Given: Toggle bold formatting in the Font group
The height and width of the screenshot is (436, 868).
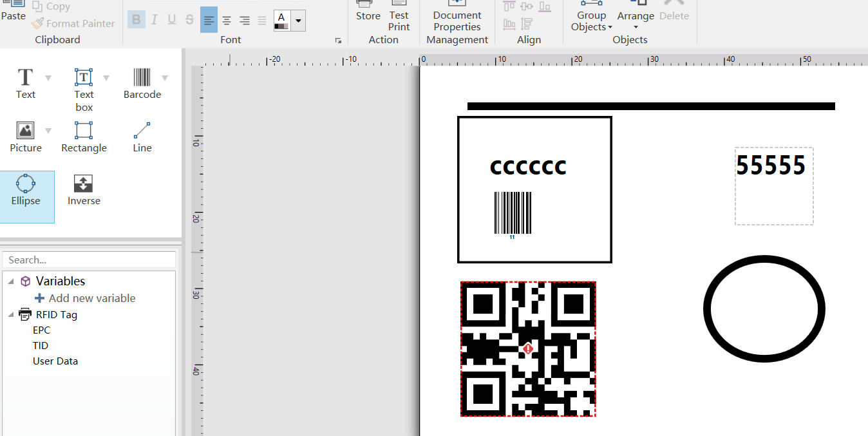Looking at the screenshot, I should point(136,19).
